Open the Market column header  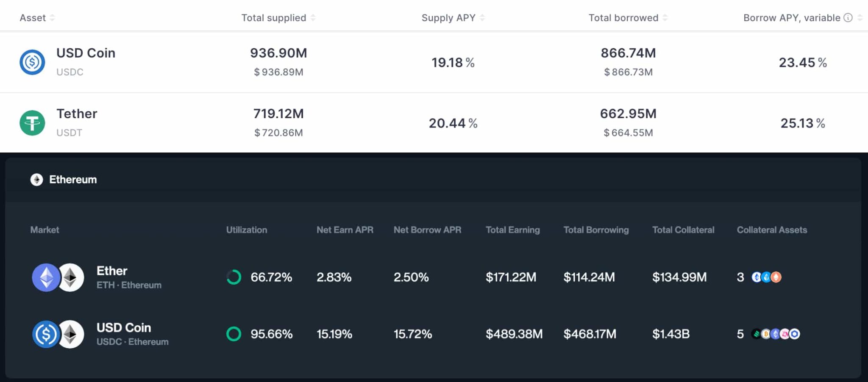pos(45,230)
